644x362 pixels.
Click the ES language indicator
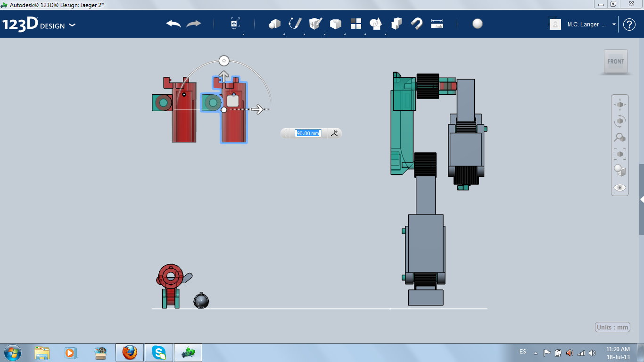pos(523,352)
